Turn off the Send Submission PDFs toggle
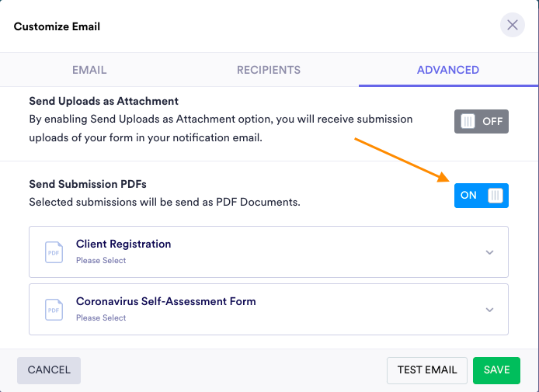This screenshot has height=392, width=539. click(481, 196)
